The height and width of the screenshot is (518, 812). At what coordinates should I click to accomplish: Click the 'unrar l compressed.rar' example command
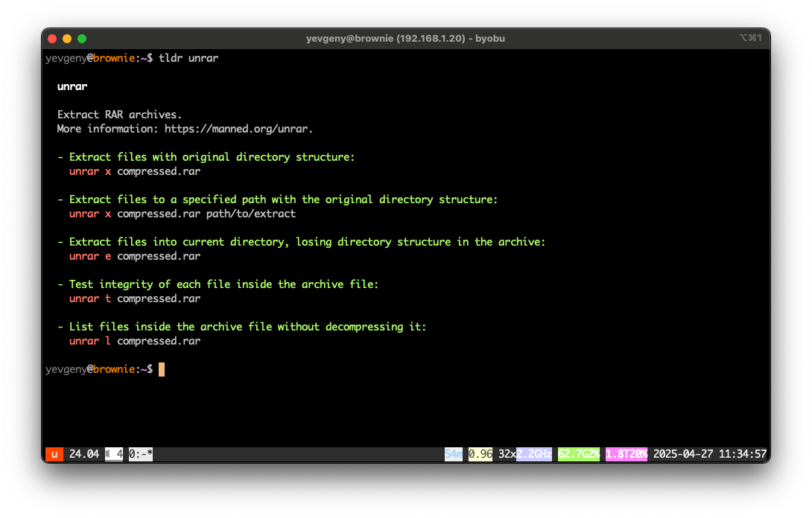pyautogui.click(x=135, y=341)
